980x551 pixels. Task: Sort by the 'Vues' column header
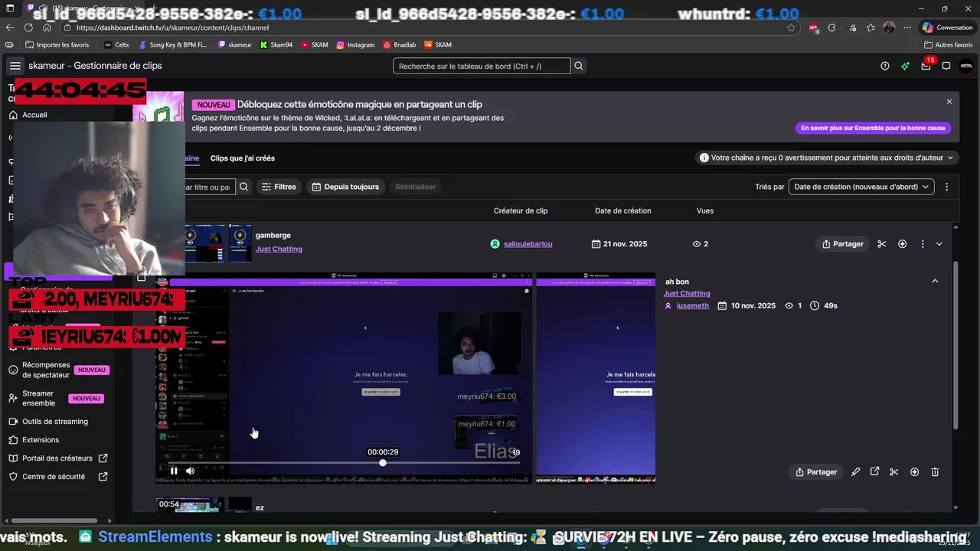[704, 210]
